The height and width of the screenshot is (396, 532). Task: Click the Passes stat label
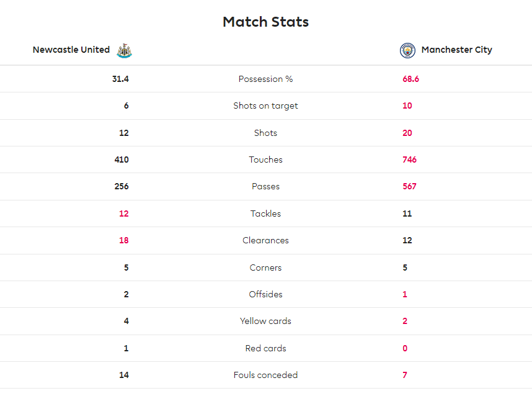pyautogui.click(x=265, y=186)
